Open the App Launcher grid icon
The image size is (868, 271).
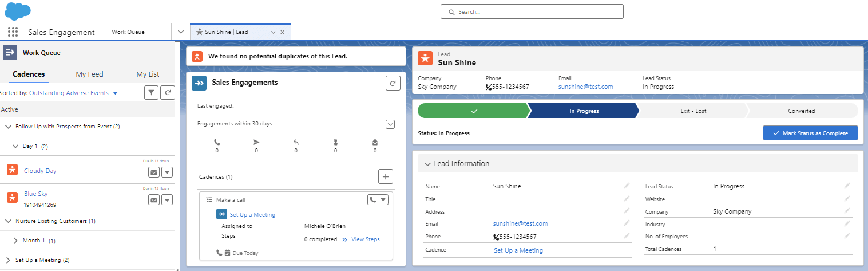click(x=13, y=32)
